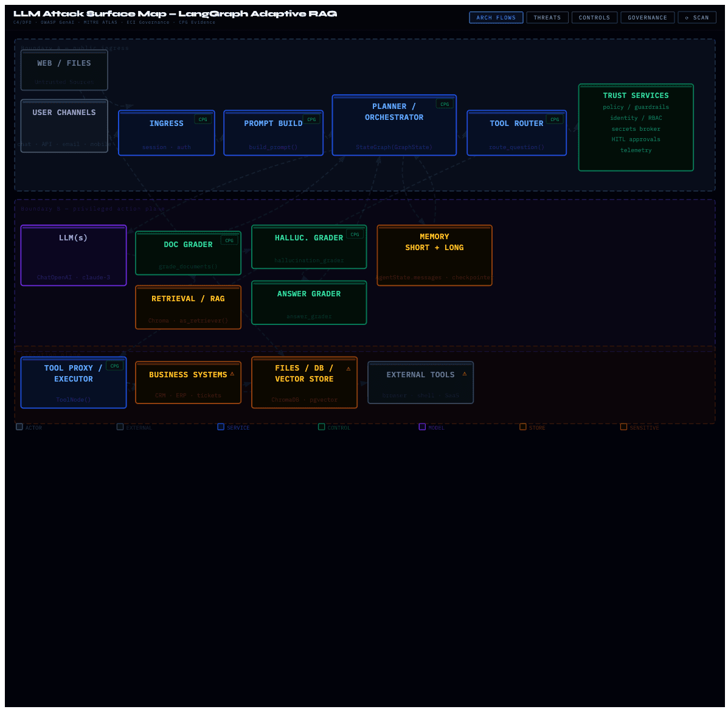Screen dimensions: 728x712
Task: Select the MEMORY SHORT + LONG node
Action: pos(434,256)
